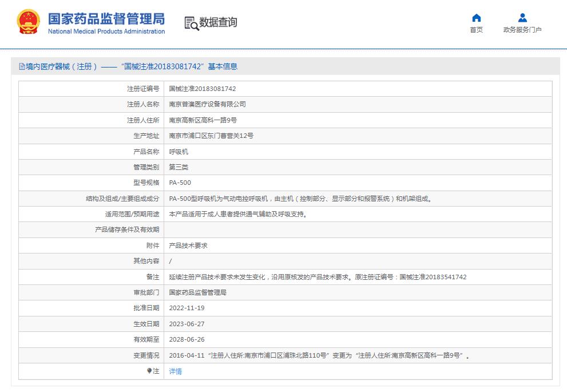The height and width of the screenshot is (392, 567).
Task: Select the 政务服务门户 menu entry
Action: point(521,30)
